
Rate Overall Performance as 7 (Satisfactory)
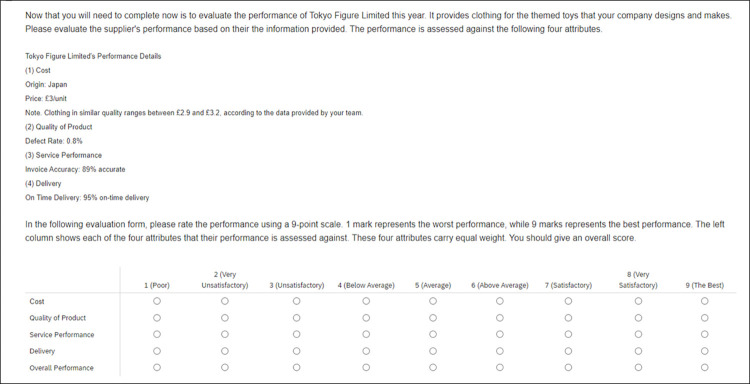(568, 368)
